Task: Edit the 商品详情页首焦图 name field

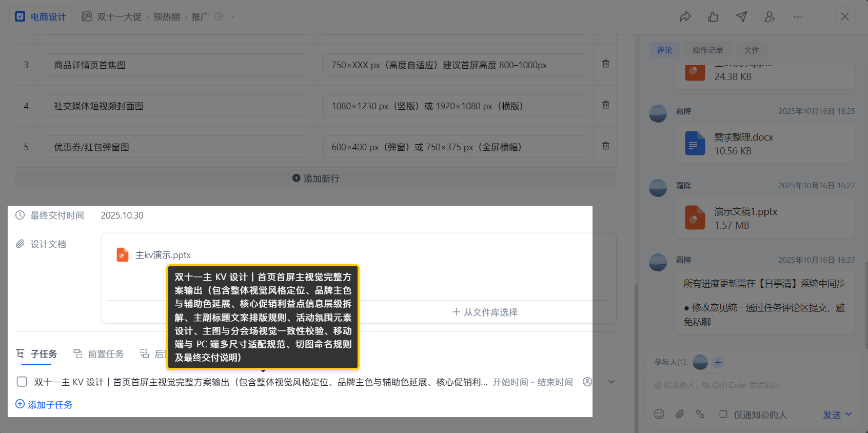Action: (x=176, y=65)
